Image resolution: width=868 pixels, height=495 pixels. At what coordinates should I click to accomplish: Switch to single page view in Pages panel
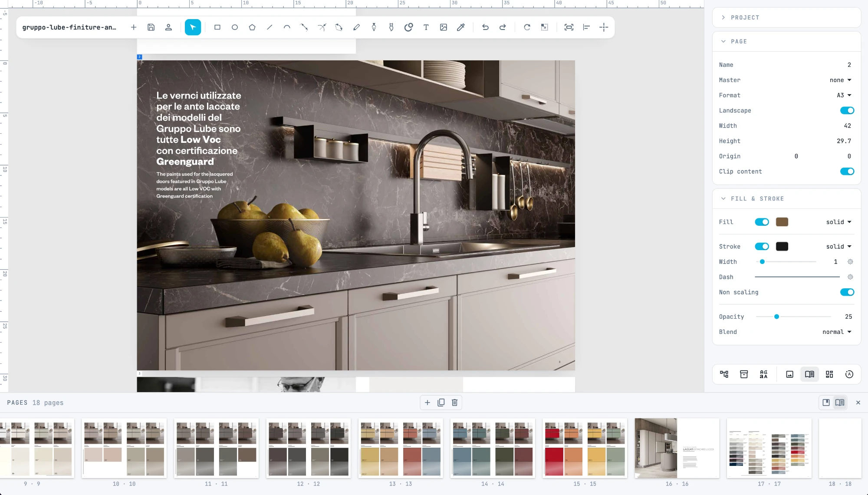tap(826, 403)
